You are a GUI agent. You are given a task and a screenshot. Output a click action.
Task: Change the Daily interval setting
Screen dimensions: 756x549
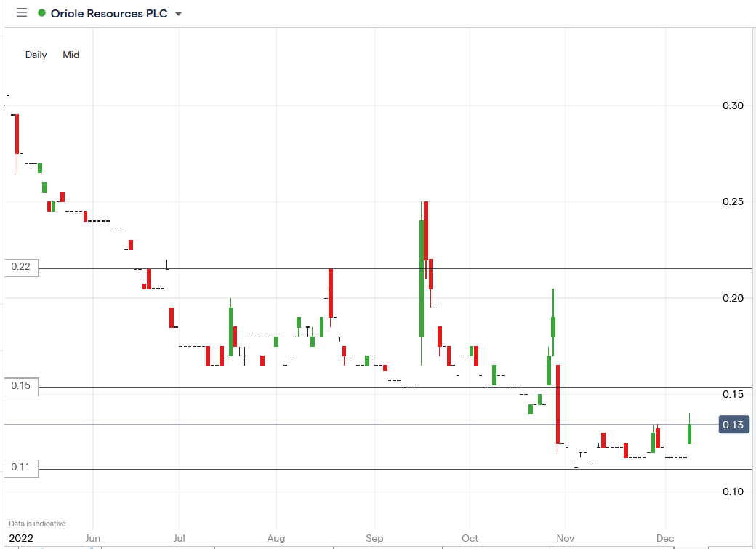(36, 55)
